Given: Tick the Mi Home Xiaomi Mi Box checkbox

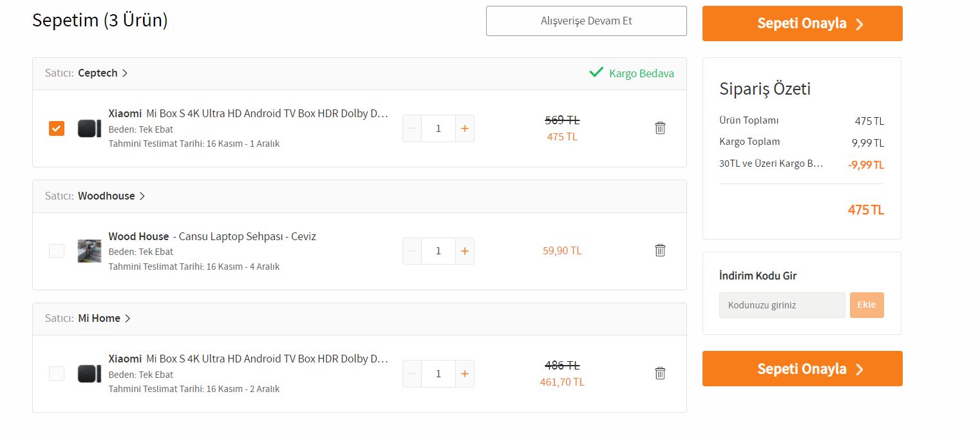Looking at the screenshot, I should coord(57,373).
